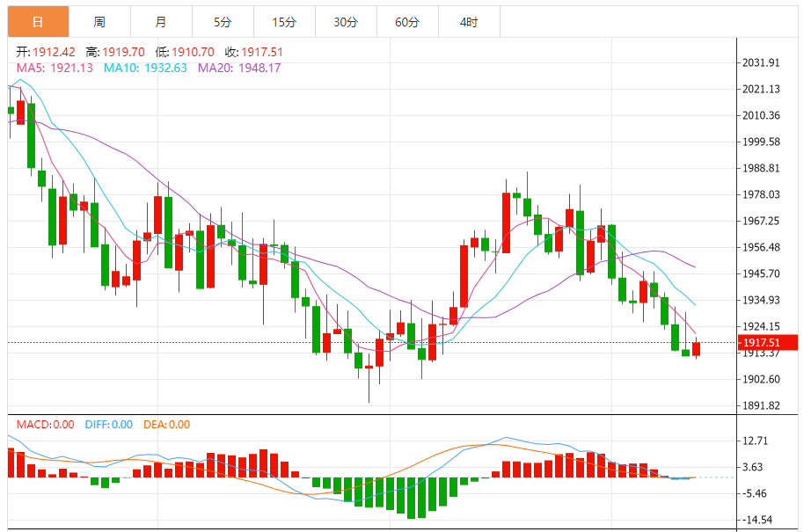Screen dimensions: 811x532
Task: Click the high price 1919.70 value
Action: point(123,52)
